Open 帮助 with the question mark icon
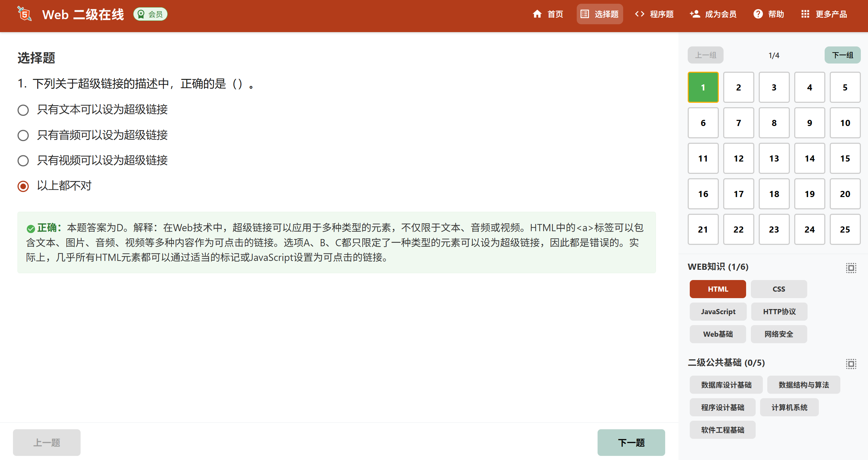868x460 pixels. 758,14
